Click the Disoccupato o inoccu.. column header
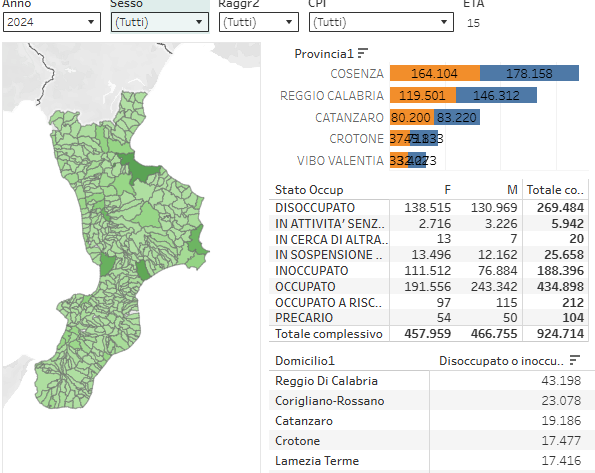Image resolution: width=595 pixels, height=473 pixels. click(501, 361)
